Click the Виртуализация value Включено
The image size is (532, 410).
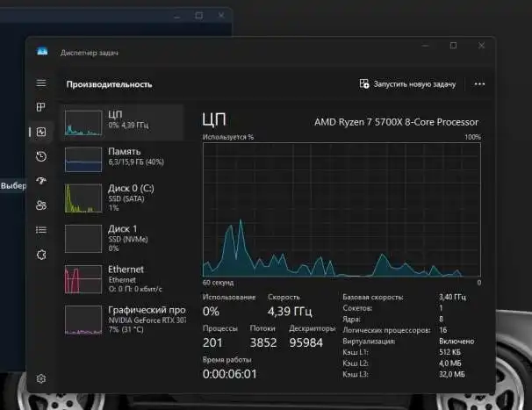coord(457,342)
